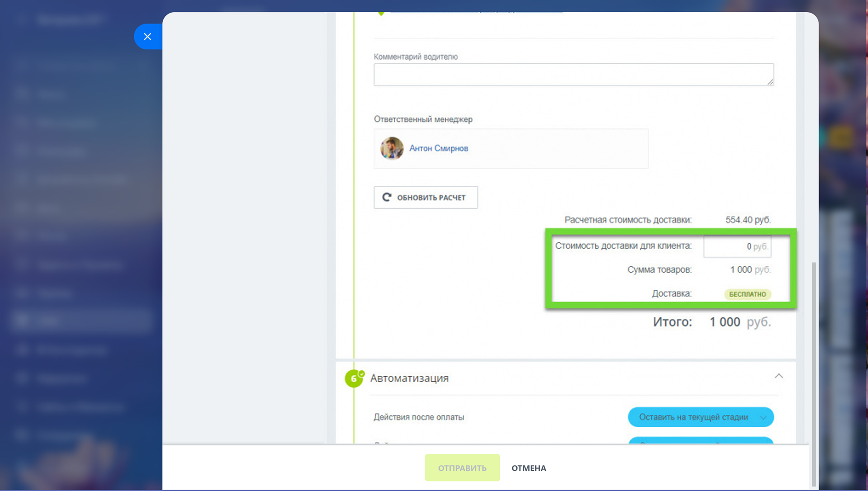Open the Оставить на текущей стадии dropdown
This screenshot has height=491, width=868.
(701, 417)
